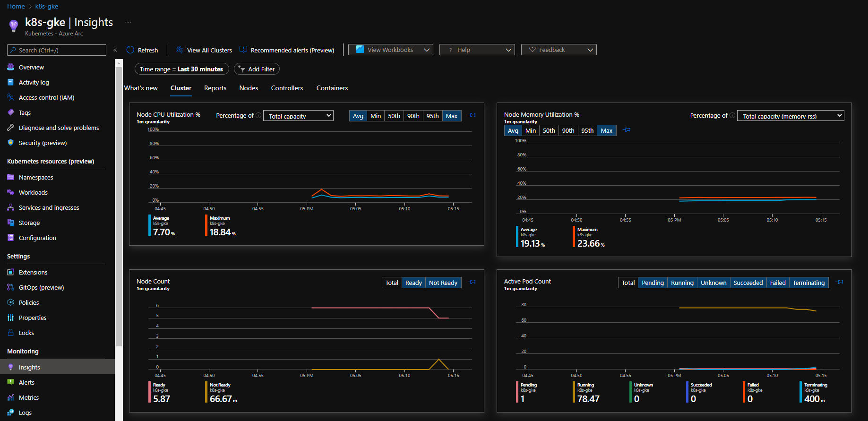
Task: Click the Add Filter button
Action: coord(257,69)
